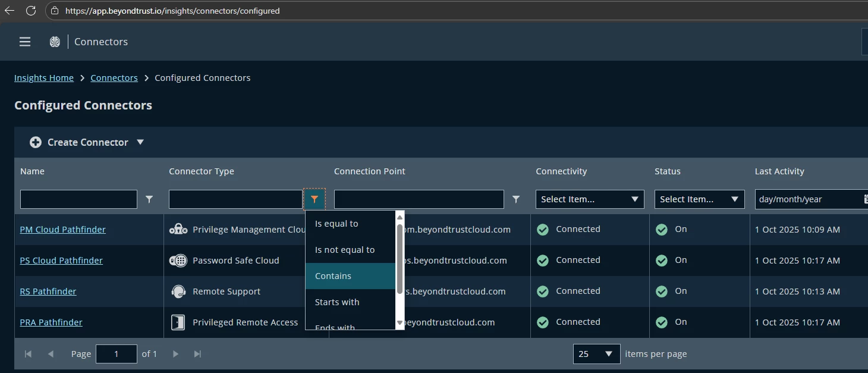This screenshot has height=373, width=868.
Task: Open the Last Activity calendar picker
Action: (x=866, y=199)
